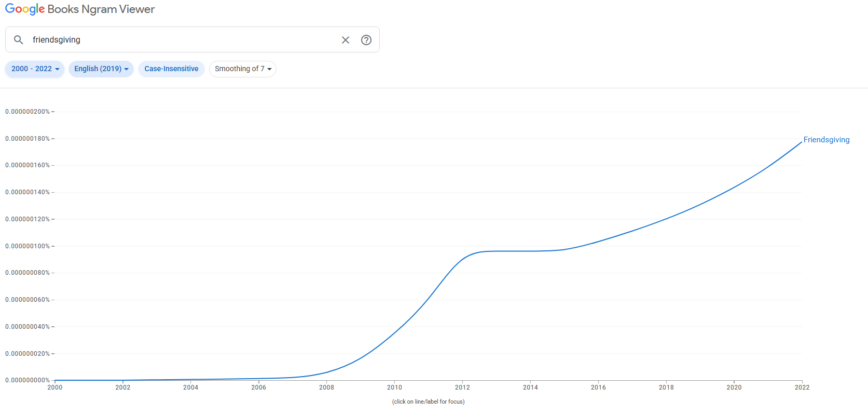Click the 2012 x-axis label
This screenshot has height=414, width=868.
point(462,387)
